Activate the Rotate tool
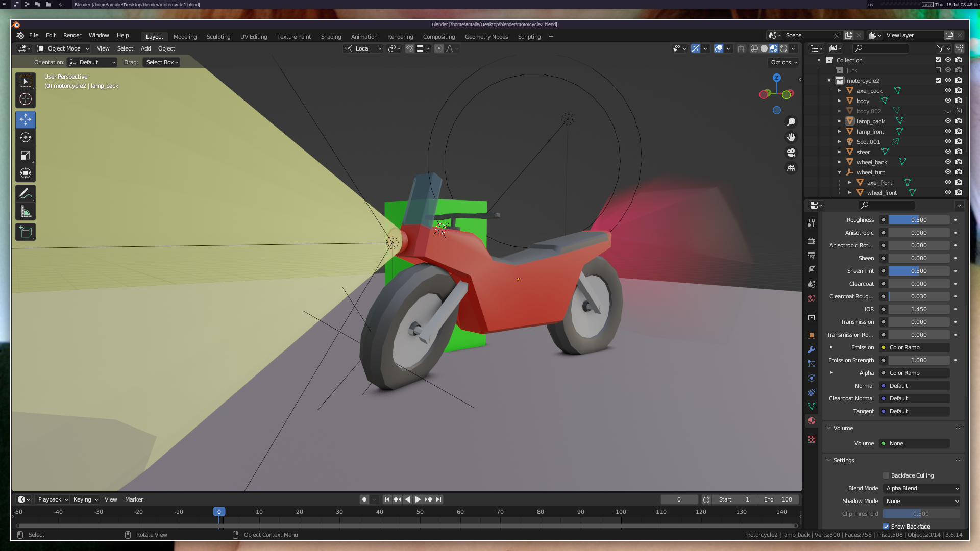The width and height of the screenshot is (980, 551). [x=26, y=137]
